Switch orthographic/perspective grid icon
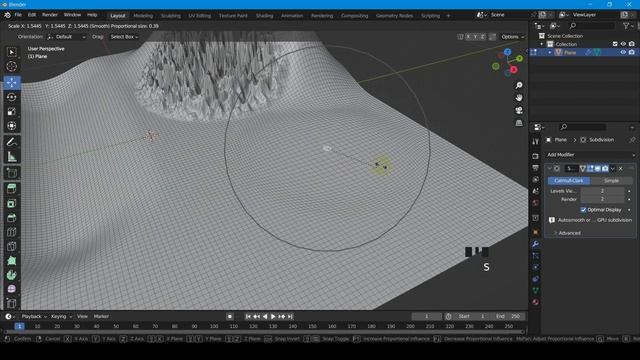Screen dimensions: 640x360 click(519, 123)
